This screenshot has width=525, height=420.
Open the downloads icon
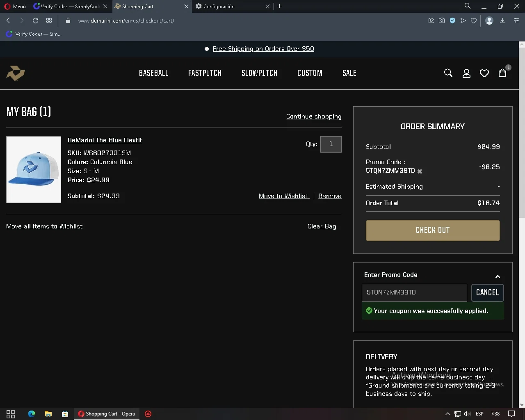point(502,21)
